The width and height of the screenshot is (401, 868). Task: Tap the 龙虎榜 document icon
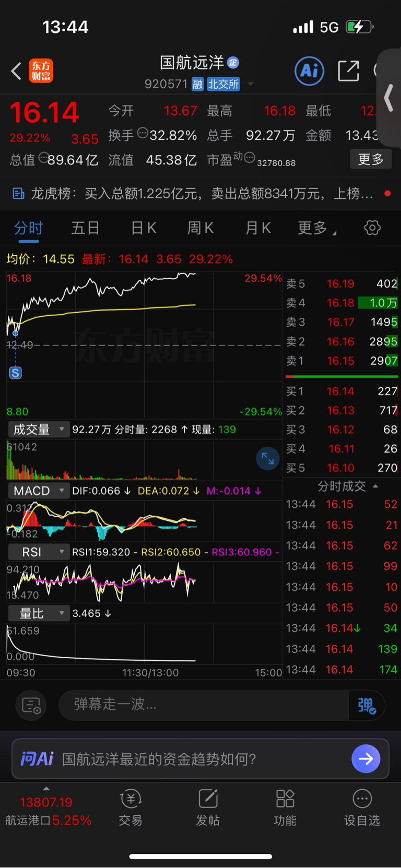[x=18, y=194]
